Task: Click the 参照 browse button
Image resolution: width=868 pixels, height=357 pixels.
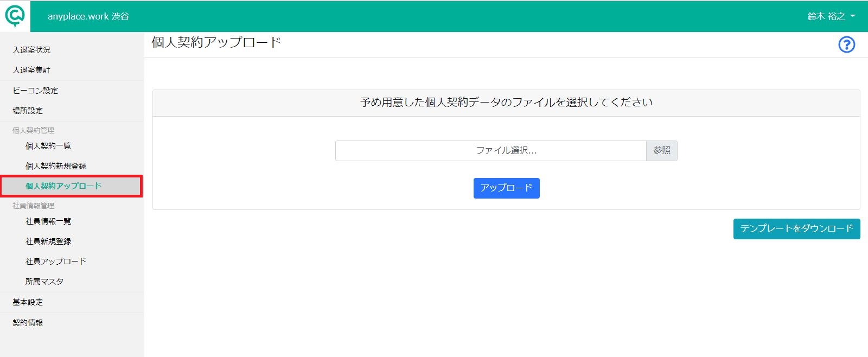Action: coord(662,151)
